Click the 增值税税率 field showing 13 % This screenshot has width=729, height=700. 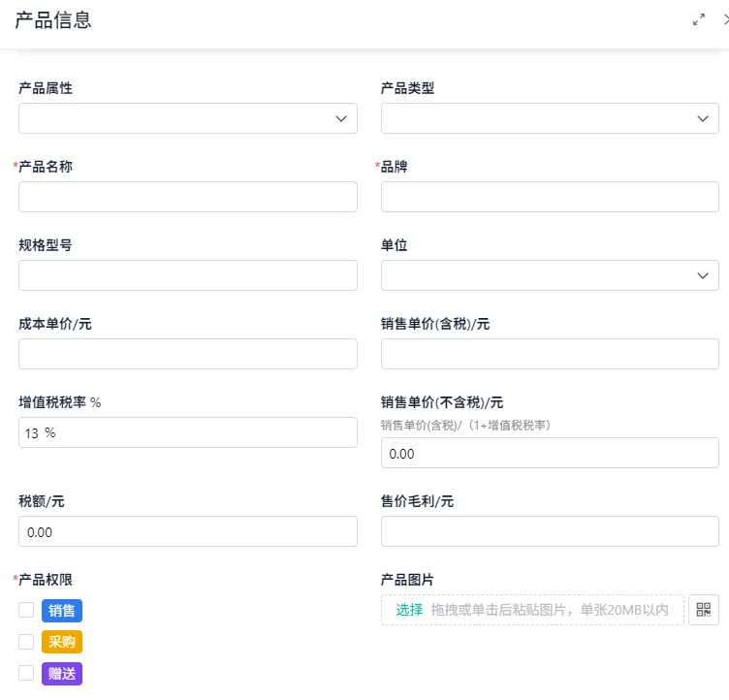tap(188, 432)
